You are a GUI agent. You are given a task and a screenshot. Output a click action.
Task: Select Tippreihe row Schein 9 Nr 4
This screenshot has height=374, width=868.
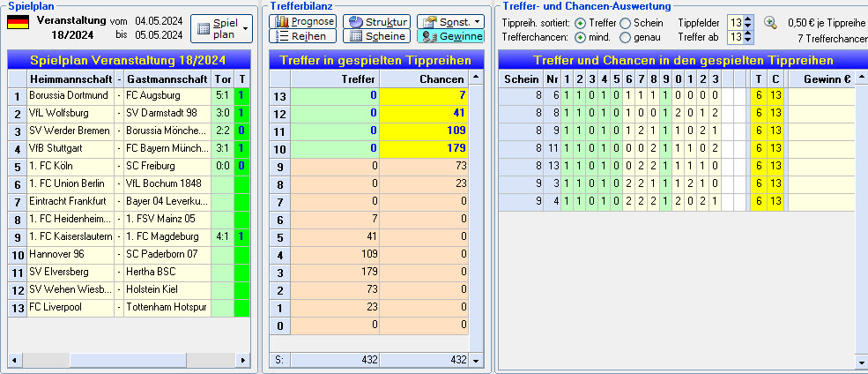677,202
